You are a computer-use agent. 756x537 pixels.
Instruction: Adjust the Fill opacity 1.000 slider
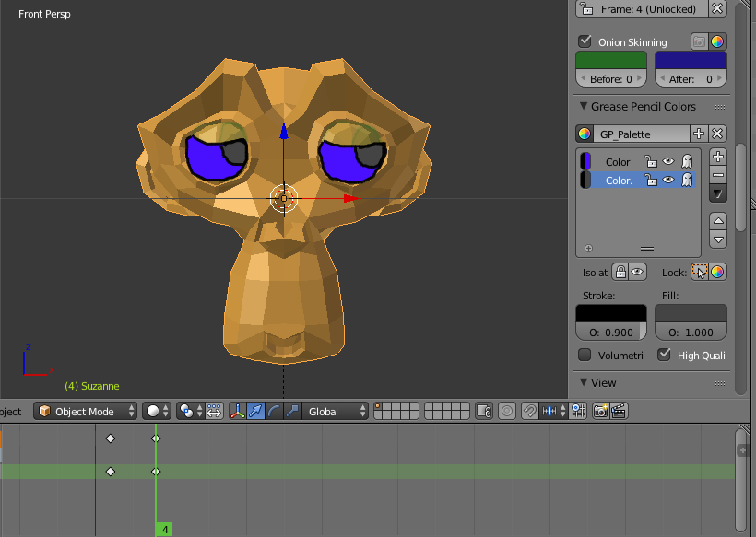click(691, 332)
